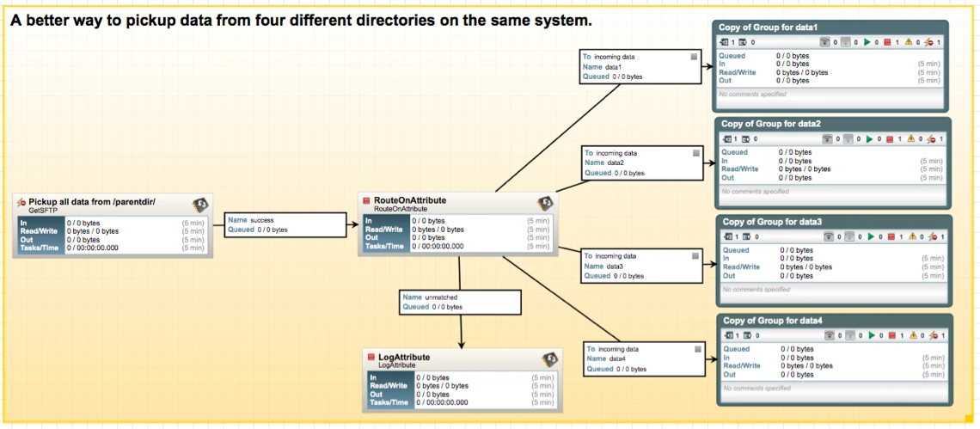Image resolution: width=980 pixels, height=429 pixels.
Task: Click the input port icon in data1 group
Action: click(725, 42)
